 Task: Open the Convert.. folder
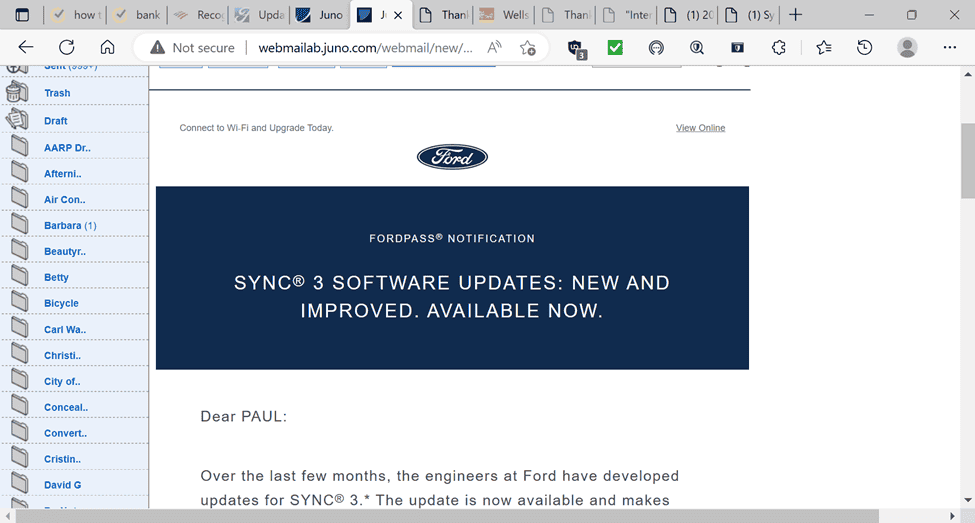coord(65,433)
